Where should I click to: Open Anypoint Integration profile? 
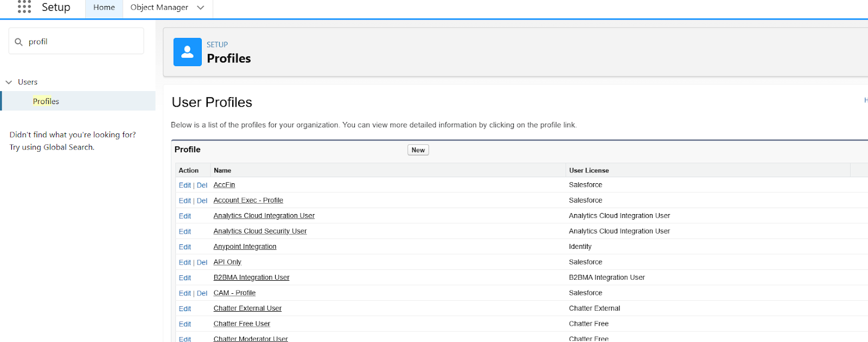click(x=245, y=247)
